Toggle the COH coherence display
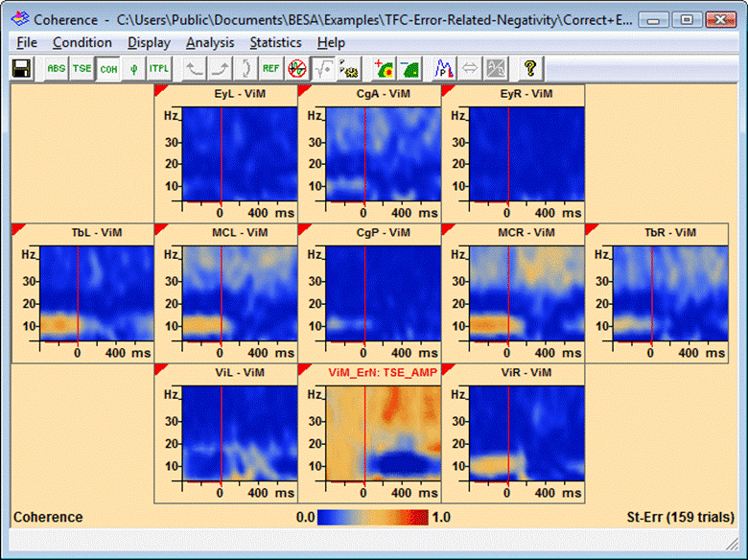This screenshot has height=560, width=748. click(x=108, y=69)
